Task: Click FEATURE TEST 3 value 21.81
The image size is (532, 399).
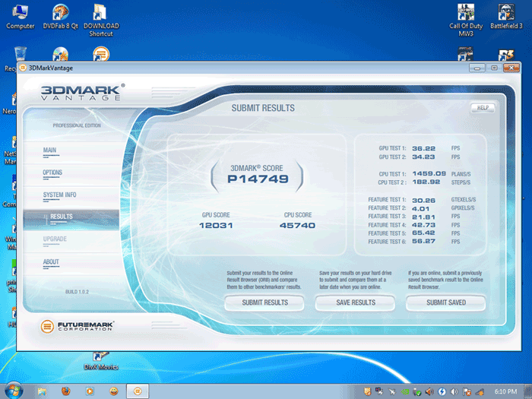Action: [x=423, y=217]
